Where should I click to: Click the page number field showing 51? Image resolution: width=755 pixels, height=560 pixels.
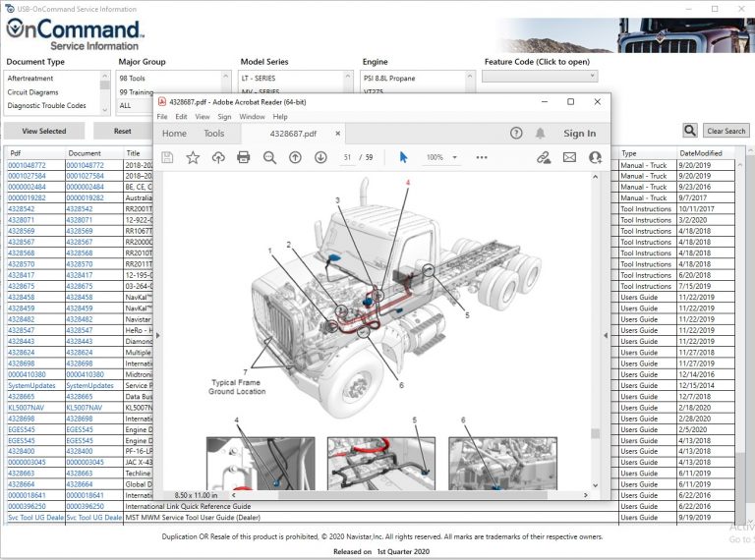[x=348, y=157]
